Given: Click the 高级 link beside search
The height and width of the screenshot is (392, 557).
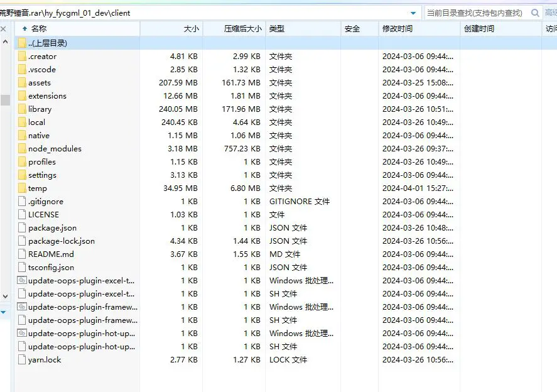Looking at the screenshot, I should click(x=551, y=13).
